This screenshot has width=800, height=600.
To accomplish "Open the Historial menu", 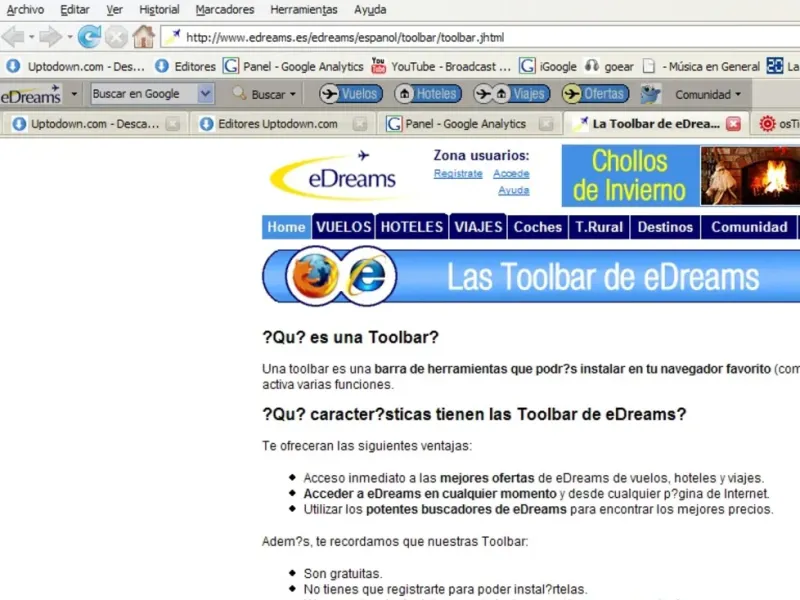I will click(x=159, y=10).
